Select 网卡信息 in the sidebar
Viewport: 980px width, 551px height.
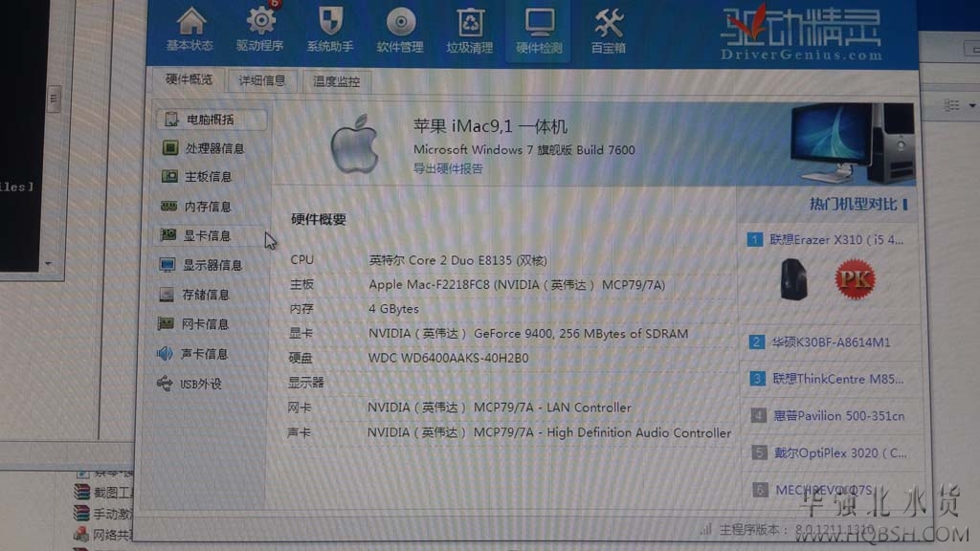(193, 323)
